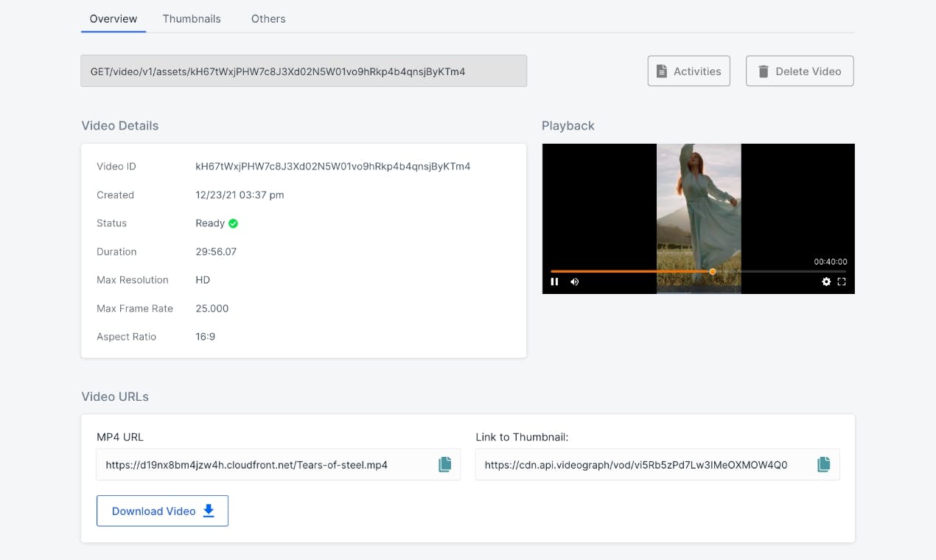
Task: Click the Created date 12/23/21 03:37 pm
Action: tap(240, 195)
